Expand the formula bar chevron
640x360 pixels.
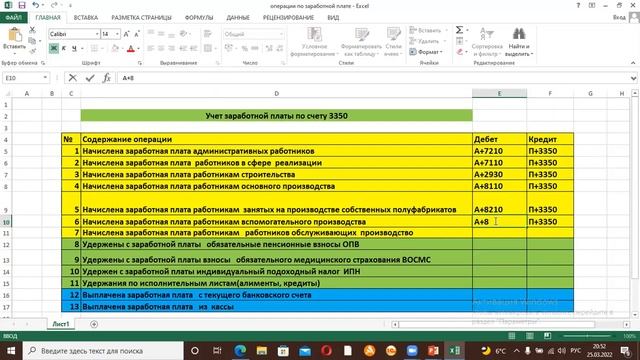[633, 78]
